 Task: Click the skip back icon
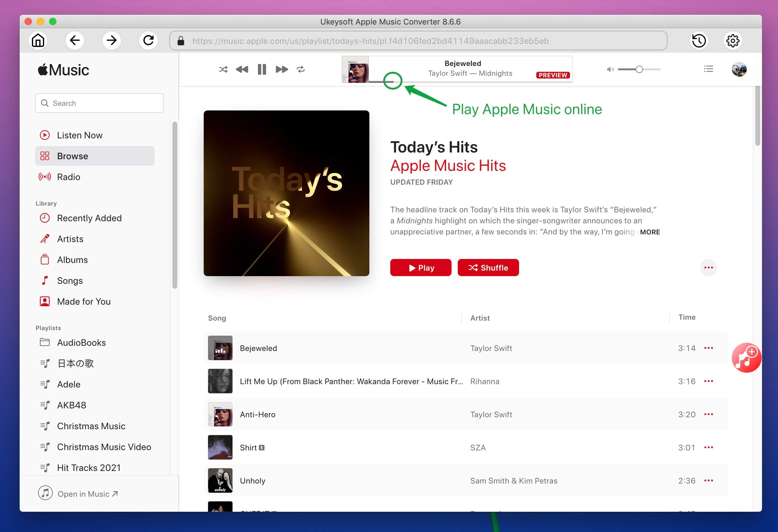point(243,68)
